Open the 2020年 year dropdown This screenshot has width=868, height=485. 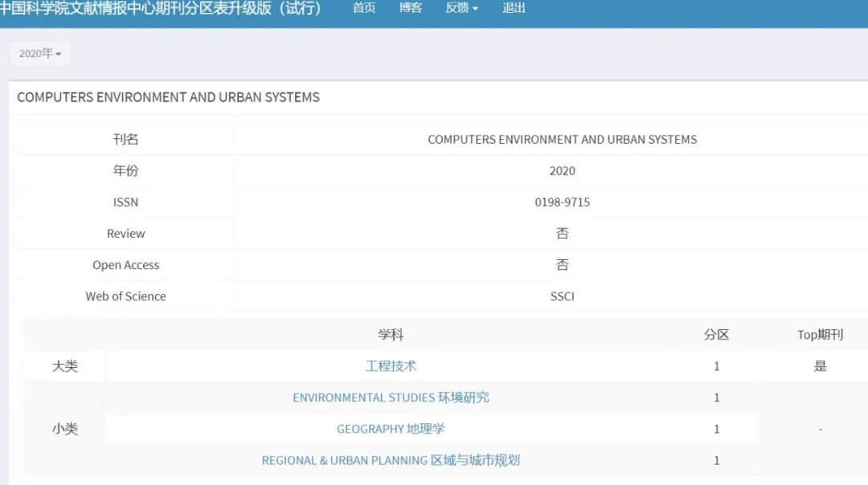pos(40,54)
